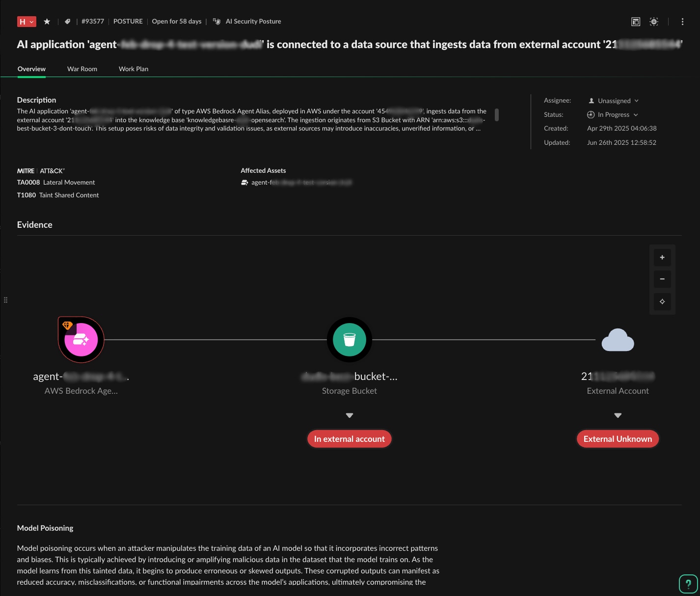Image resolution: width=700 pixels, height=596 pixels.
Task: Click the focus target icon
Action: pyautogui.click(x=654, y=22)
